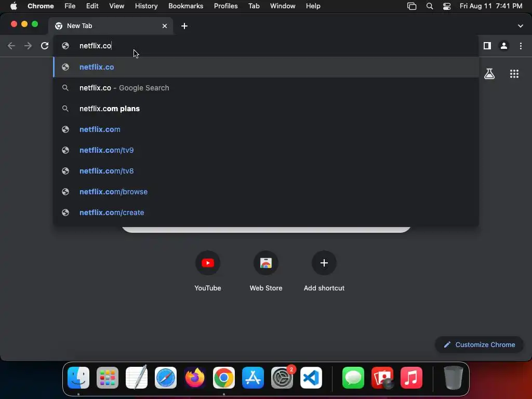Close the New Tab tab
This screenshot has height=399, width=532.
tap(165, 26)
